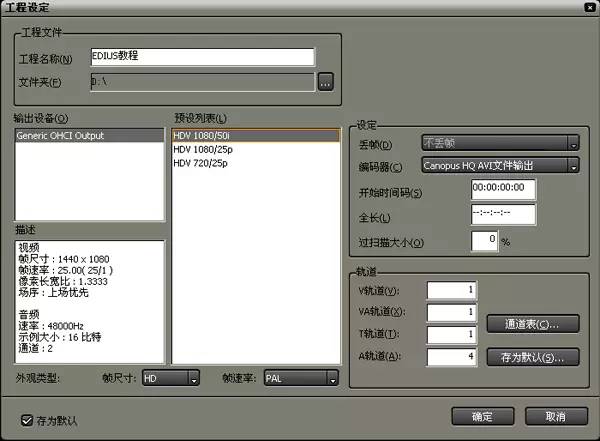The width and height of the screenshot is (600, 441).
Task: Click the folder browse (...) button
Action: click(325, 82)
